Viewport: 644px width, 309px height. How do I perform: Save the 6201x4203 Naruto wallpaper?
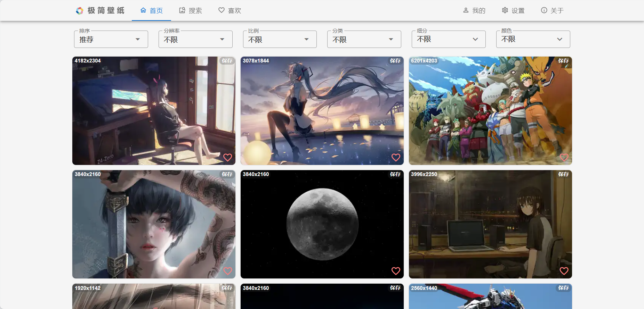point(564,61)
